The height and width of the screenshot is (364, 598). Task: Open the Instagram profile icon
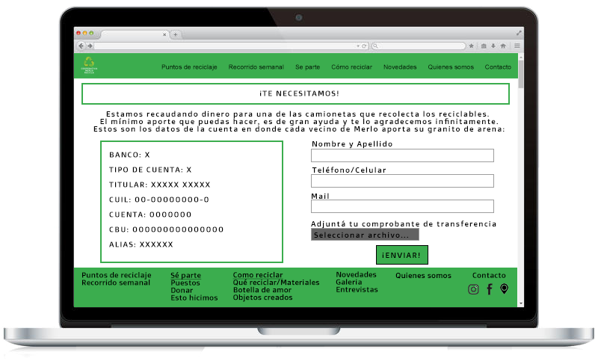pos(473,290)
